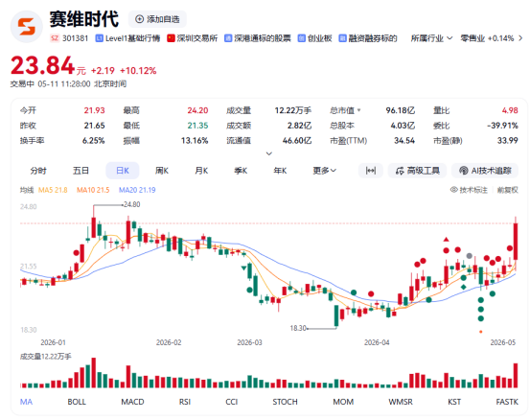The image size is (530, 420).
Task: Open the 深港通标的股票 tag
Action: pos(258,38)
